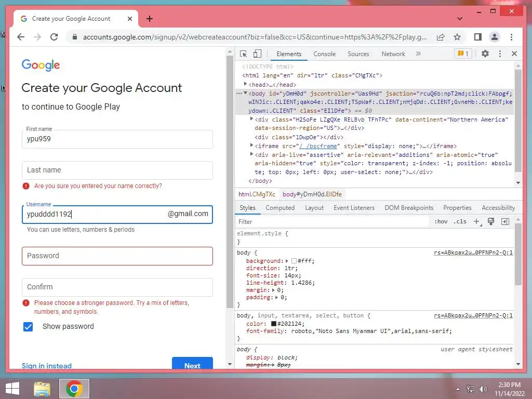Go back with the browser back arrow

pyautogui.click(x=21, y=37)
